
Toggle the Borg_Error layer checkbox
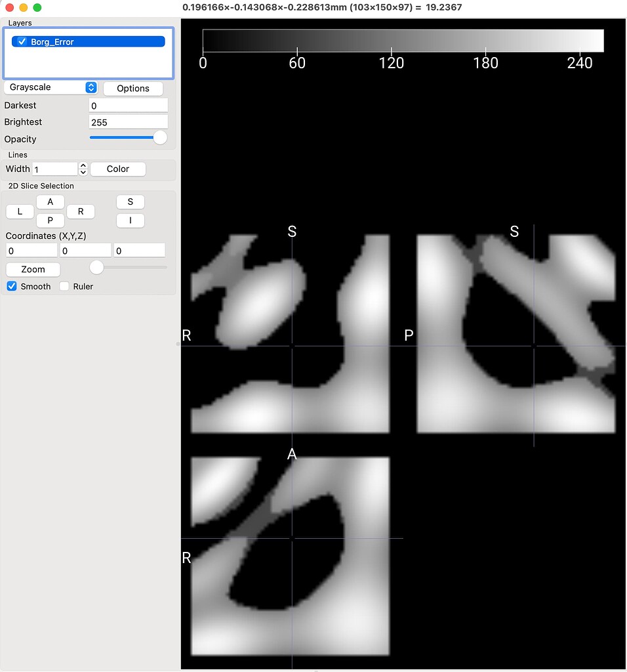click(x=22, y=41)
